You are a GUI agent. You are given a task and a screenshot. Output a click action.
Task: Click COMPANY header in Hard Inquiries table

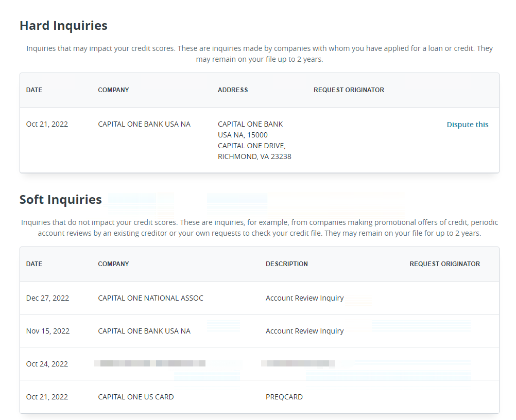(x=113, y=90)
